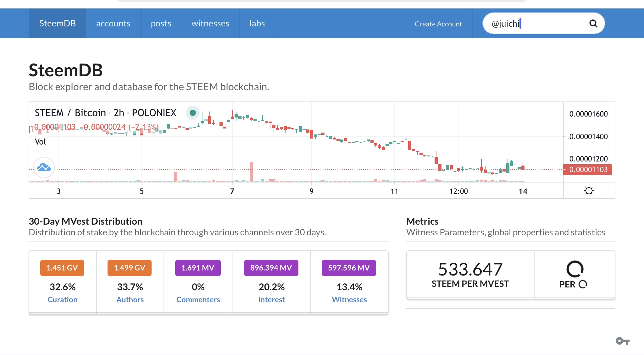Click the 0.00001200 price axis label

[589, 159]
